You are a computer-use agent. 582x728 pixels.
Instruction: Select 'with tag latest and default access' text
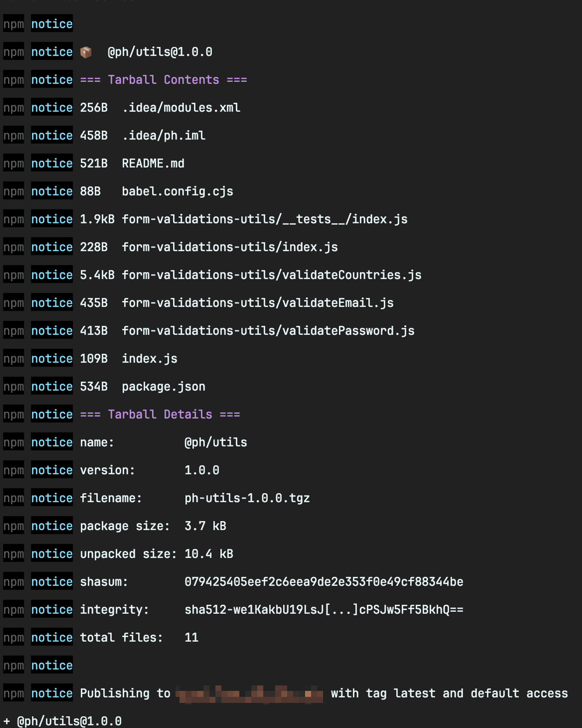[x=449, y=693]
